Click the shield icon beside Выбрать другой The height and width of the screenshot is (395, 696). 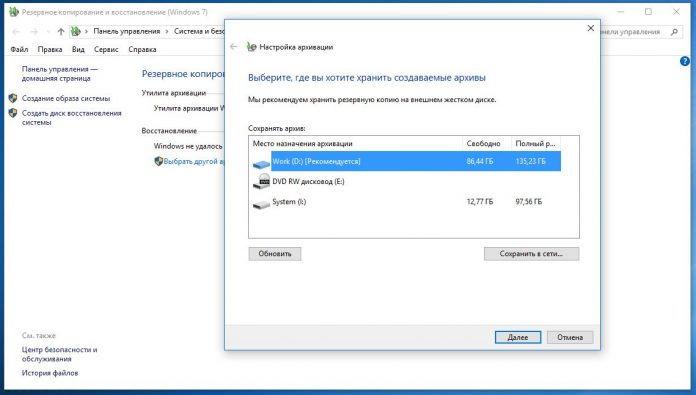(158, 161)
